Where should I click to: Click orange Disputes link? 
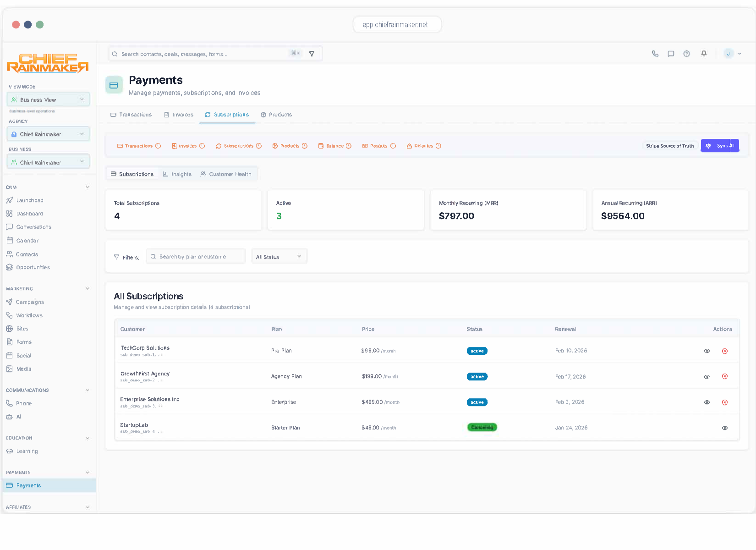[x=420, y=146]
